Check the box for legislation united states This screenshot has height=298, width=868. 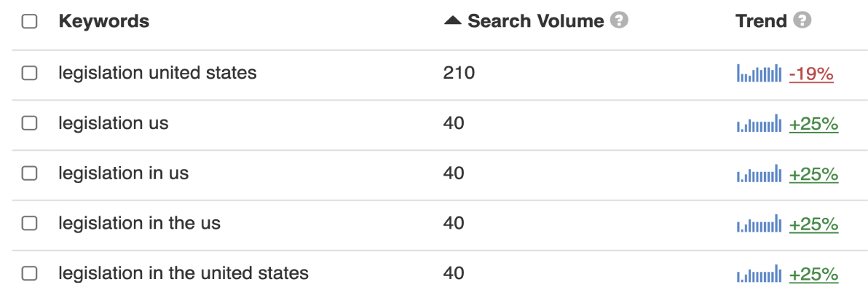29,73
